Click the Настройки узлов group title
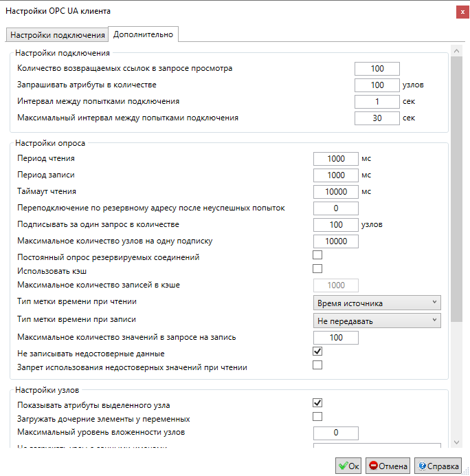Screen dimensions: 470x476 pyautogui.click(x=47, y=390)
